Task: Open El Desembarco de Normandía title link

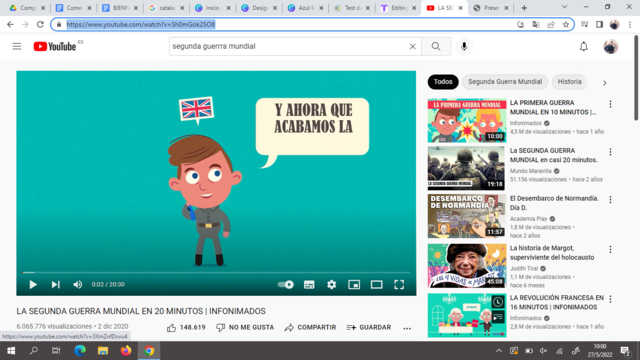Action: [554, 203]
